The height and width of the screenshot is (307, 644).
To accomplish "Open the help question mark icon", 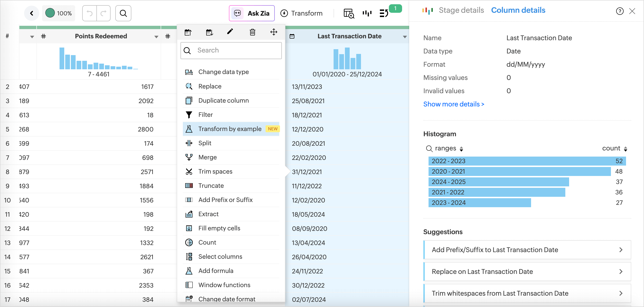I will point(619,11).
